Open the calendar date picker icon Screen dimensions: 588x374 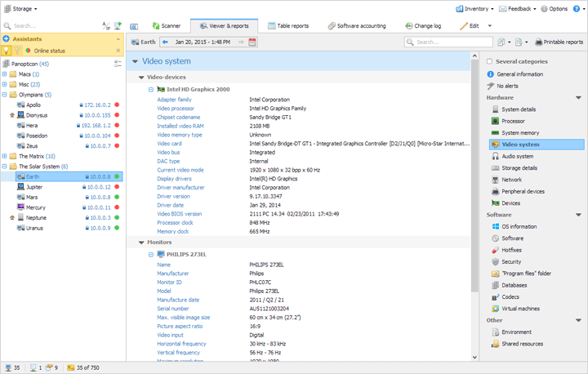(x=252, y=42)
